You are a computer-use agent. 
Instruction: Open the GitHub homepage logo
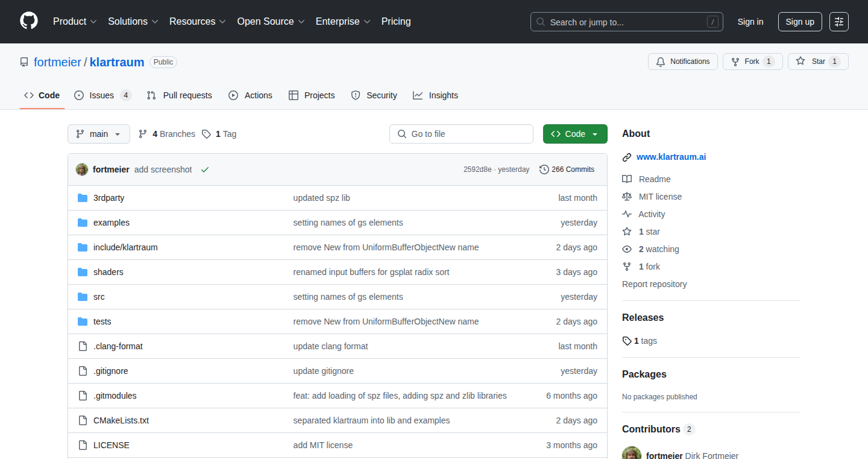pos(29,22)
